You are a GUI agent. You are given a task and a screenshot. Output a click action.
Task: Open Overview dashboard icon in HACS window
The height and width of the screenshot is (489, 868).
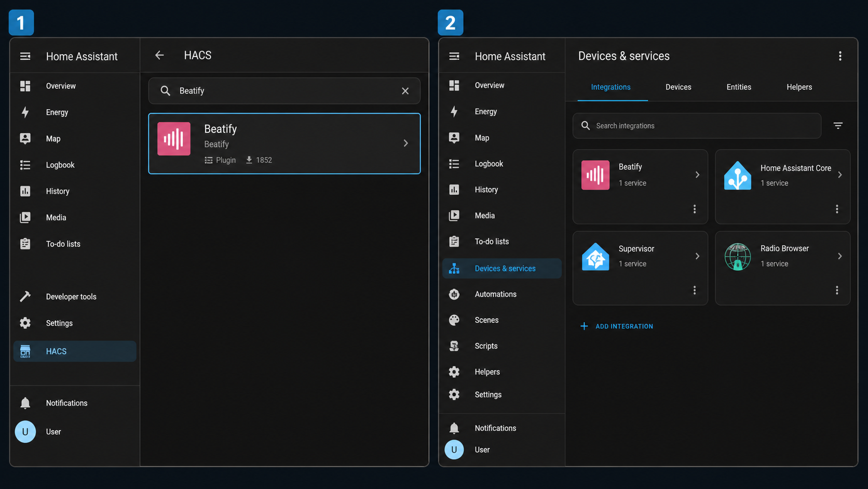25,86
